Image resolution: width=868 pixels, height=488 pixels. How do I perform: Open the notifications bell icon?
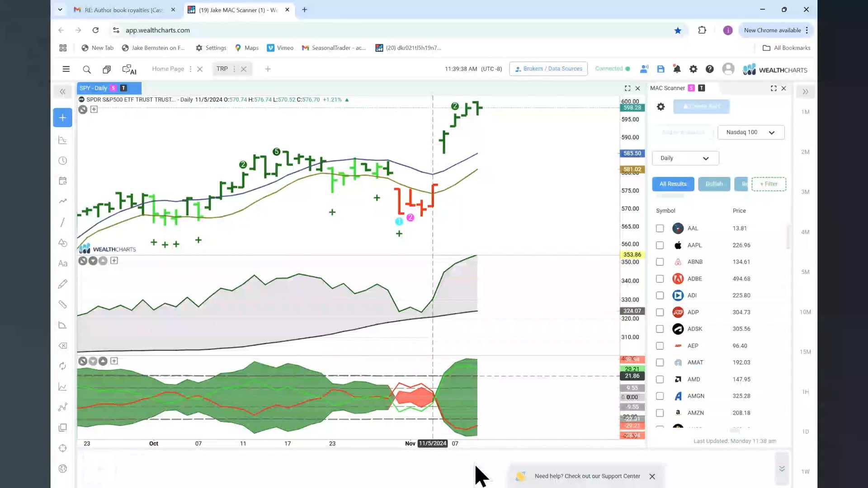pyautogui.click(x=677, y=69)
